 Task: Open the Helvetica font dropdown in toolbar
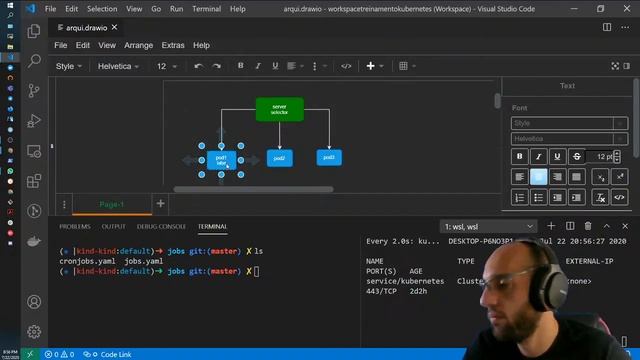click(x=118, y=66)
